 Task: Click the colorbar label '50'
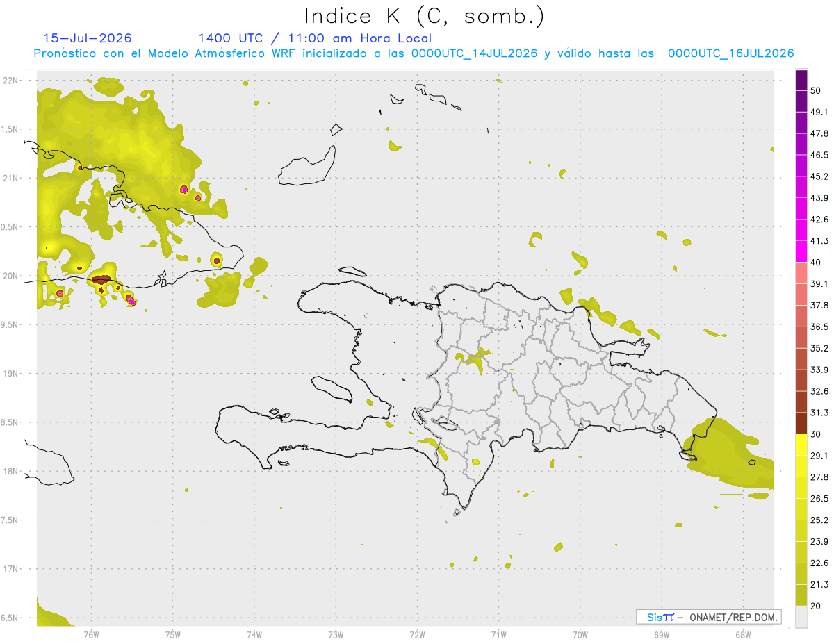pos(816,90)
